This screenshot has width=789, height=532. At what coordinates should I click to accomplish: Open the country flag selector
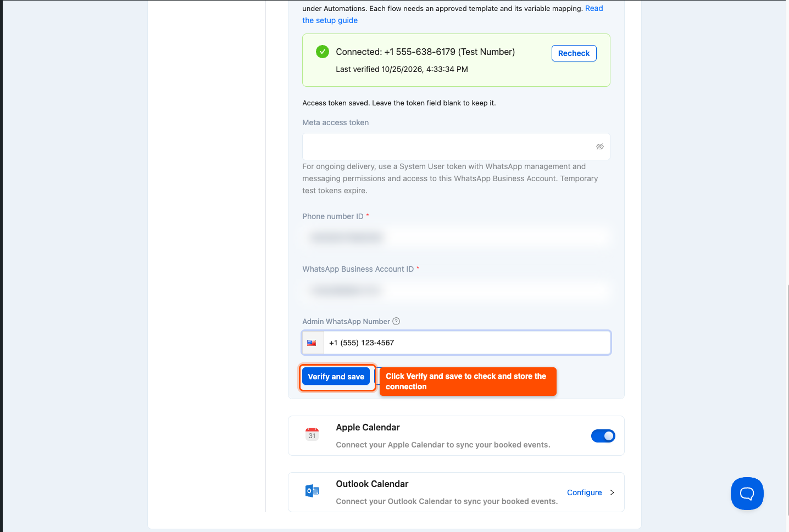click(313, 343)
